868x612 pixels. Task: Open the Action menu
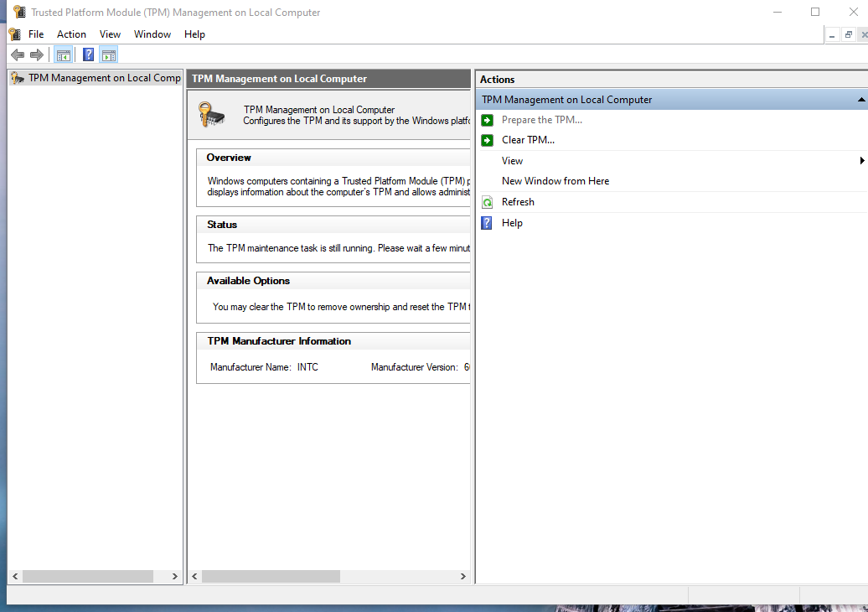(71, 34)
